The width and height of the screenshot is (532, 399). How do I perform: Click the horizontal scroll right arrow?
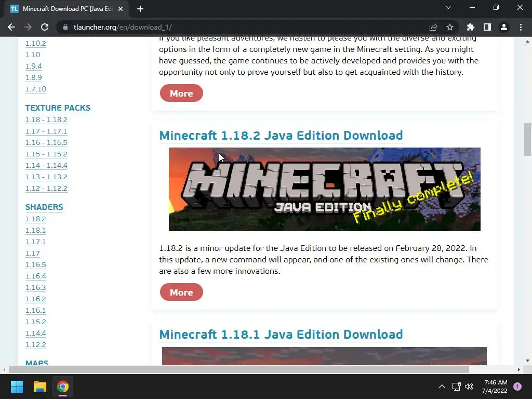click(519, 369)
